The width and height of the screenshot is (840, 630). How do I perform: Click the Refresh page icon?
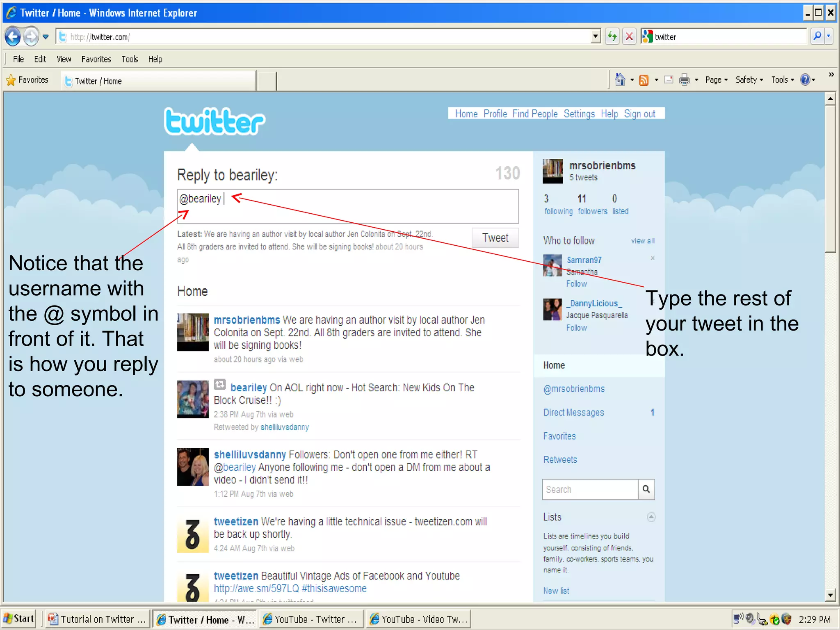(x=612, y=37)
